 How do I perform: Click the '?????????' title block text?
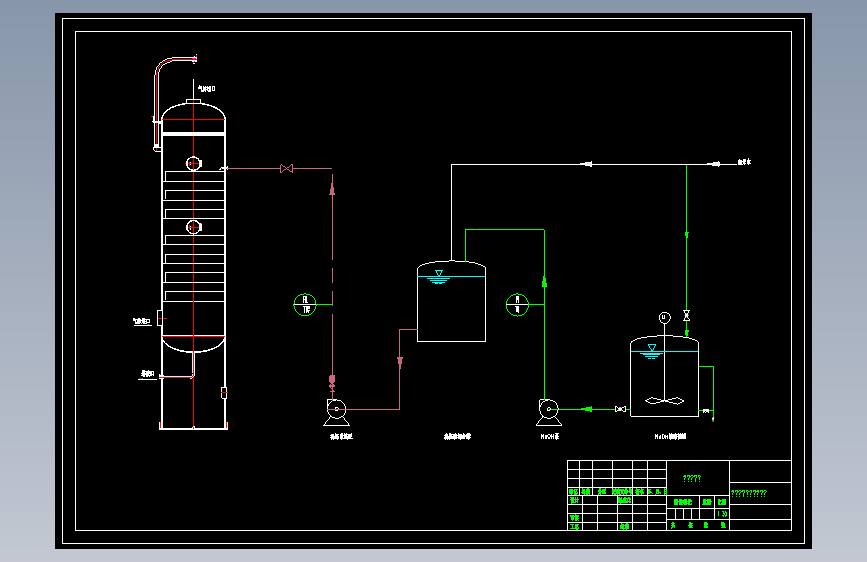(749, 493)
